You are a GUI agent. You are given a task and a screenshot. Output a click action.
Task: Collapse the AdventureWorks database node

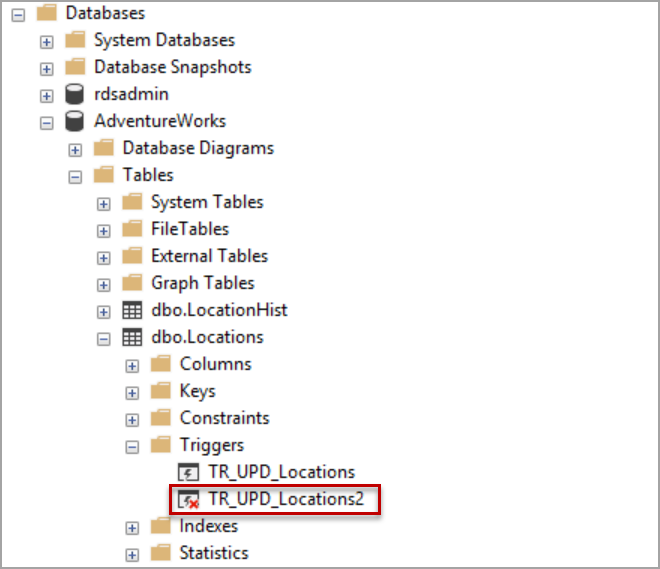[46, 122]
